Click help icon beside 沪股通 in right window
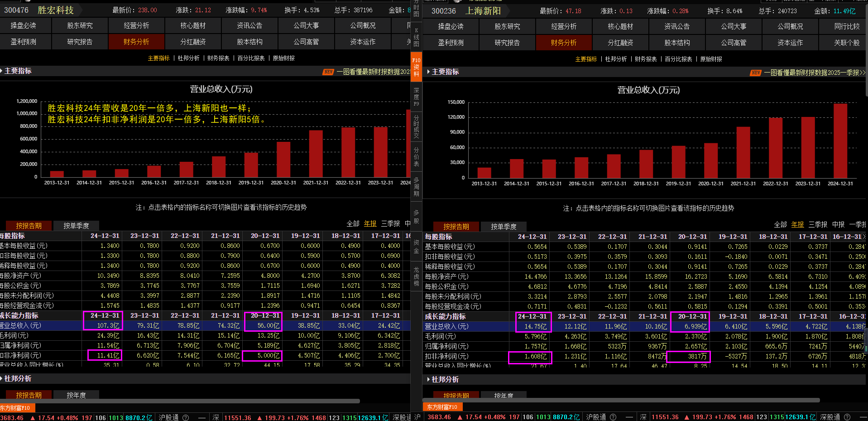Image resolution: width=868 pixels, height=421 pixels. point(613,417)
